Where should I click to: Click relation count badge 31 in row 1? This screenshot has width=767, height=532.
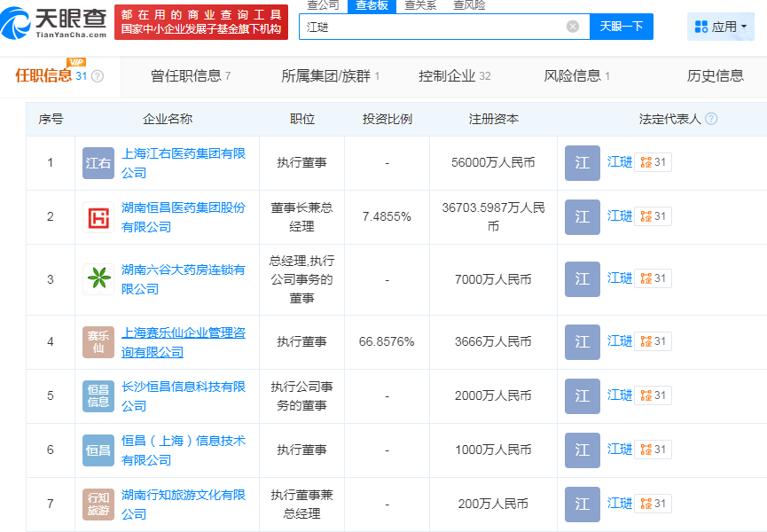(653, 162)
